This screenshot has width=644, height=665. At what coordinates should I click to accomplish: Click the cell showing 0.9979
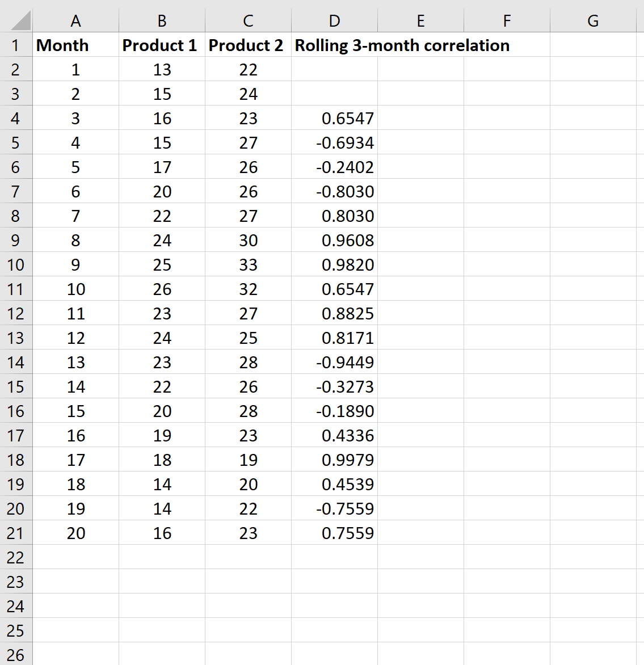(334, 460)
